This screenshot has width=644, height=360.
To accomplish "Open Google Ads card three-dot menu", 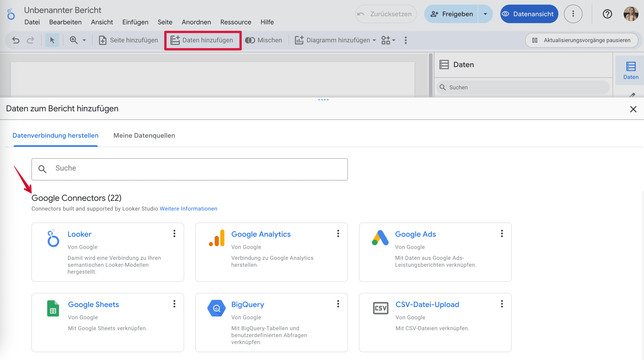I will (502, 234).
